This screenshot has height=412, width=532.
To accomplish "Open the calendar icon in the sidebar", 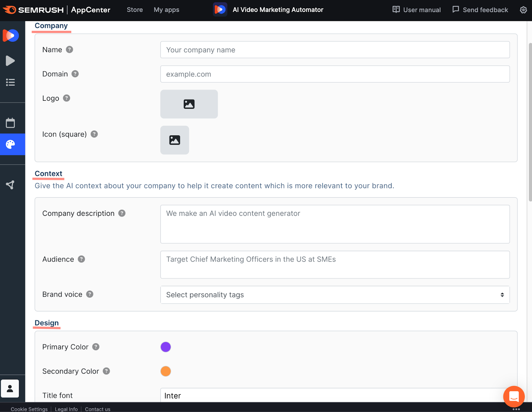I will [10, 123].
